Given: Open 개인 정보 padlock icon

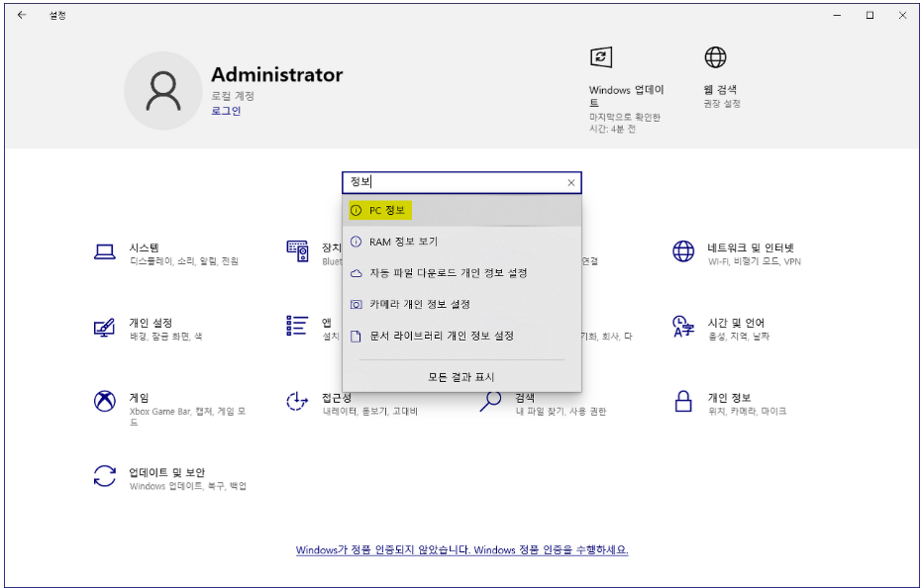Looking at the screenshot, I should [683, 401].
